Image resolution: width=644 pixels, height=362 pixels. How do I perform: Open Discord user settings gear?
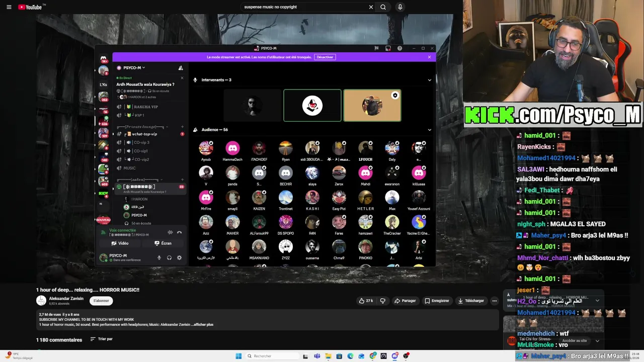point(179,258)
